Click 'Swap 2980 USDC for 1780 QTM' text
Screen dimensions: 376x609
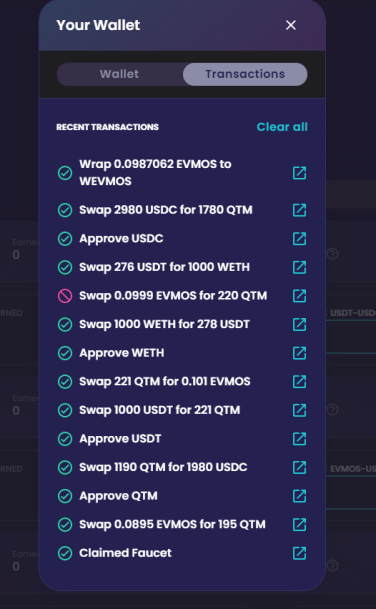(x=166, y=210)
